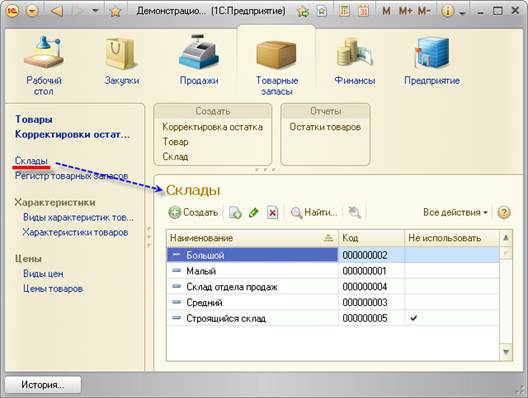Click the calculator icon in title bar
The image size is (528, 398).
click(x=344, y=11)
